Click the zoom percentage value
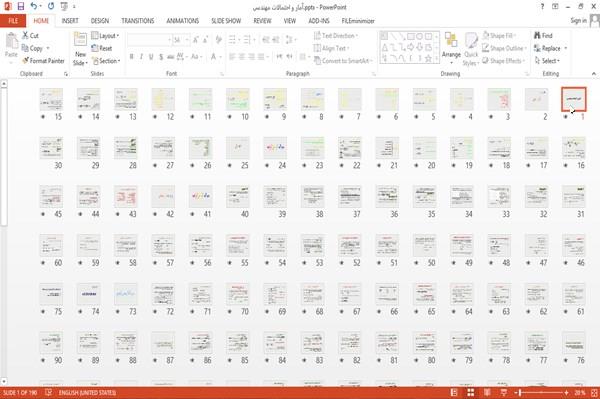Screen dimensions: 600x399 (x=580, y=392)
